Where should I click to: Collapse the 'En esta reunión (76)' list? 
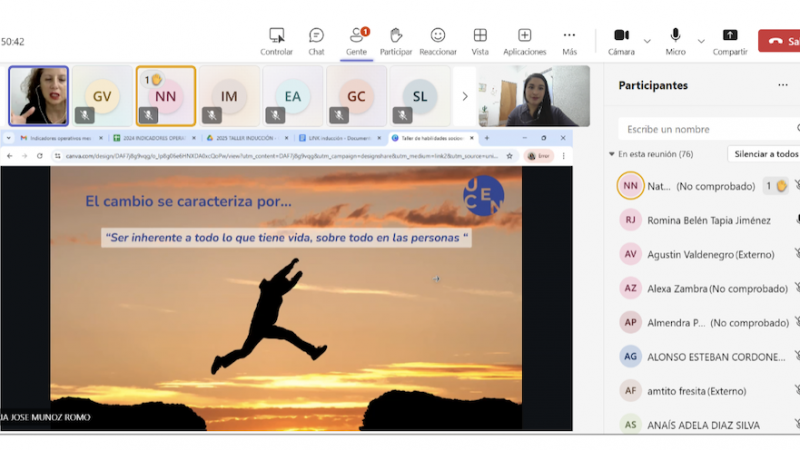point(612,154)
